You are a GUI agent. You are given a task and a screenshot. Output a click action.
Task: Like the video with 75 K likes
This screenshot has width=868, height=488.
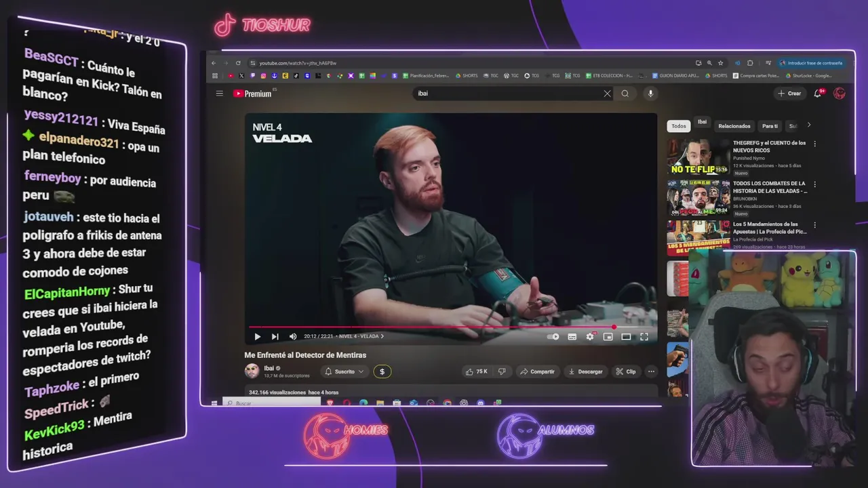pyautogui.click(x=477, y=371)
